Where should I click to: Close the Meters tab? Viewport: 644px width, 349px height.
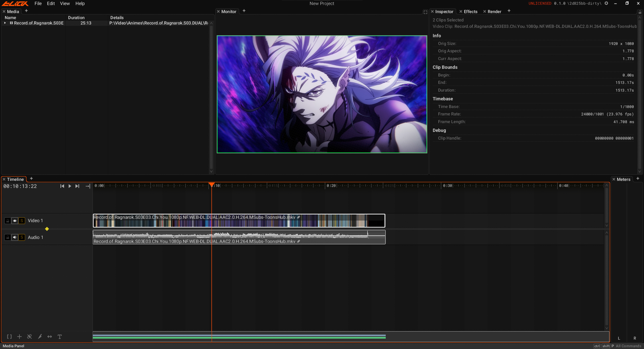click(614, 179)
